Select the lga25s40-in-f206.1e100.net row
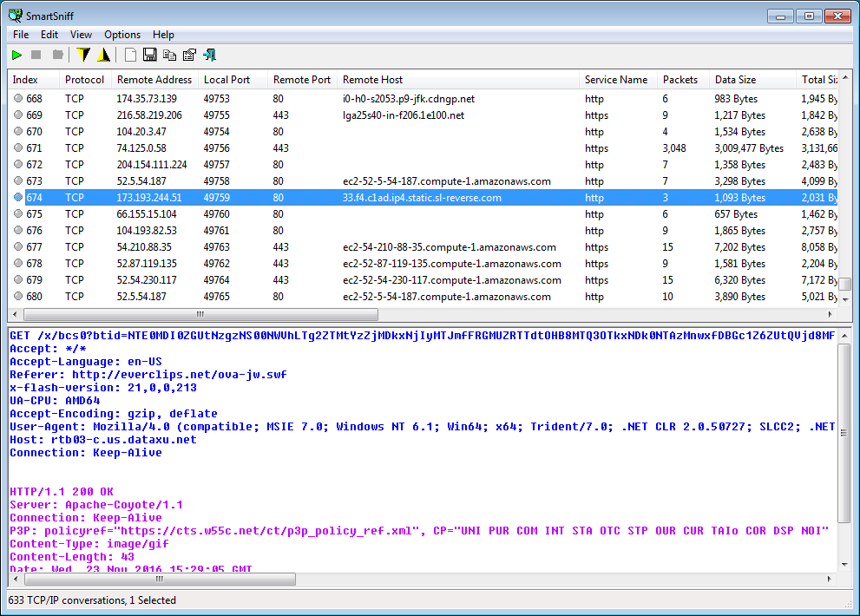 pyautogui.click(x=404, y=115)
